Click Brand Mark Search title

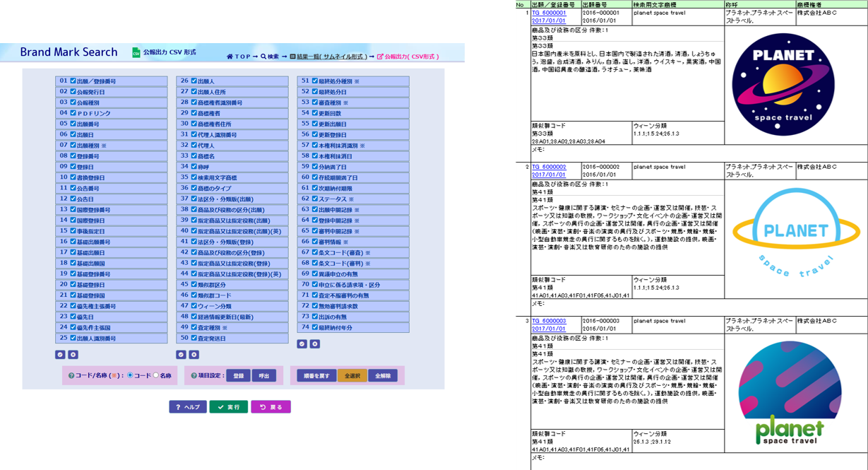point(69,52)
